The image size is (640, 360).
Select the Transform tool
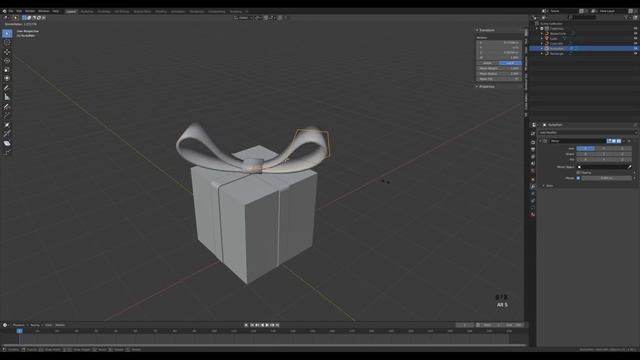pyautogui.click(x=7, y=78)
